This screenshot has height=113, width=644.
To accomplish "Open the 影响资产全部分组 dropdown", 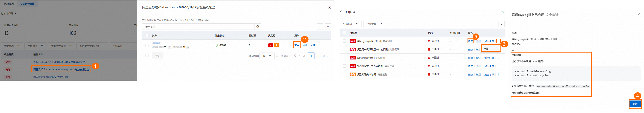I will coord(92,46).
